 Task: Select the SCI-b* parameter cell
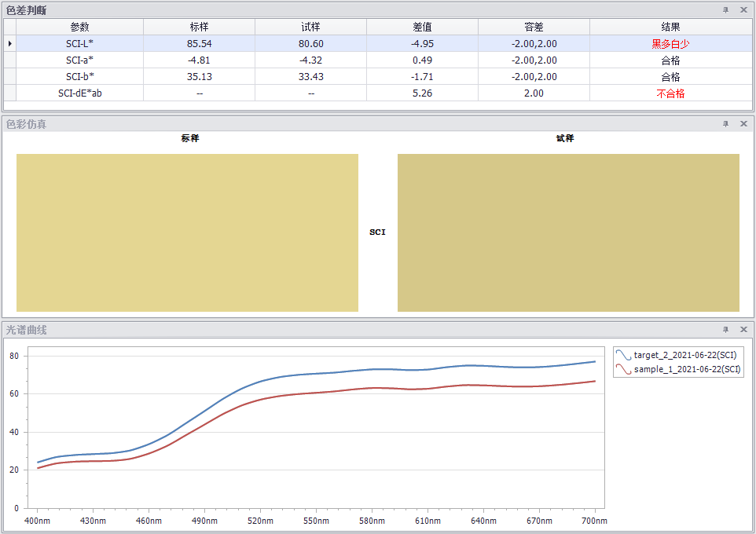(x=79, y=77)
